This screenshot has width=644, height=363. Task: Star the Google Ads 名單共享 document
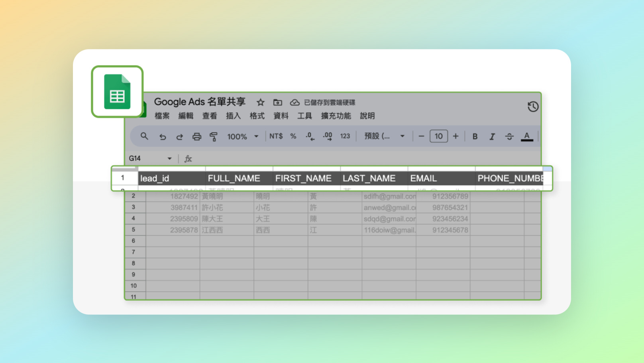tap(261, 103)
